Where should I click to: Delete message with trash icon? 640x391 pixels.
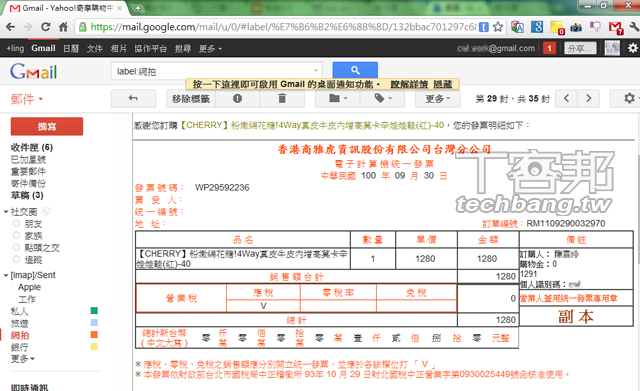(282, 98)
